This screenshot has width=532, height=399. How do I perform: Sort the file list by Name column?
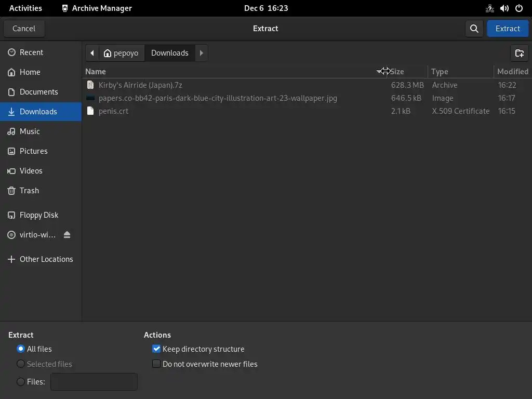pyautogui.click(x=96, y=72)
